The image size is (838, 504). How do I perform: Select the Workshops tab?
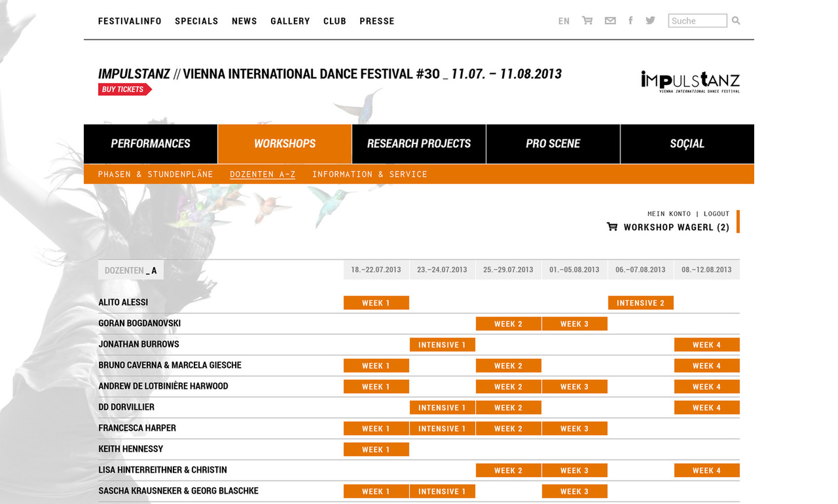pyautogui.click(x=285, y=143)
